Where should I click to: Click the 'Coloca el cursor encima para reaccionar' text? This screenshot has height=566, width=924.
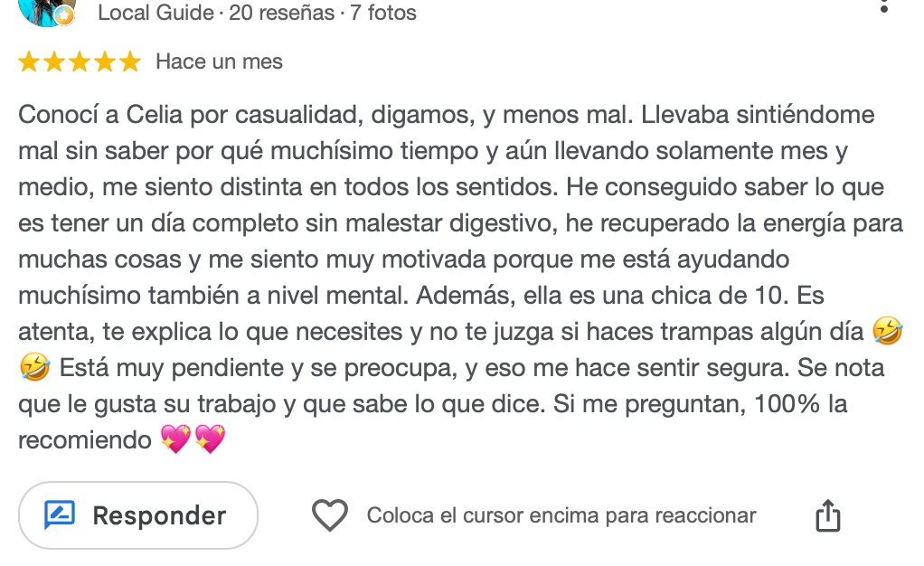tap(561, 515)
